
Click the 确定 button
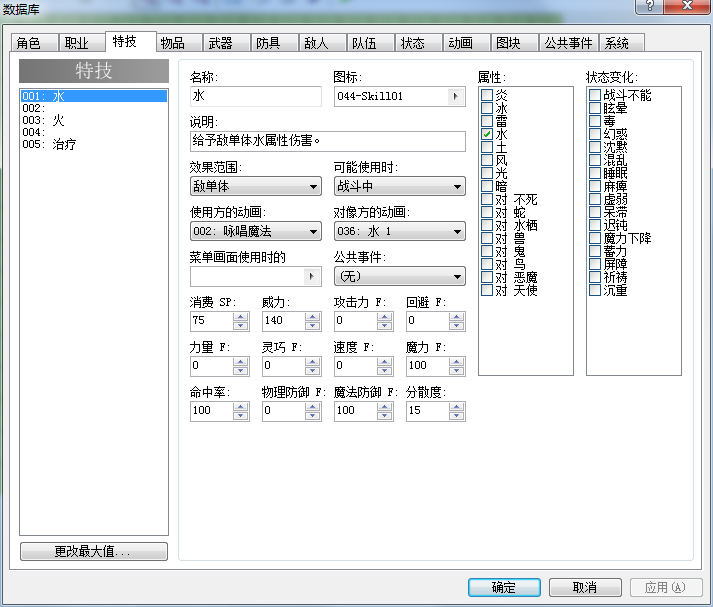(x=504, y=587)
